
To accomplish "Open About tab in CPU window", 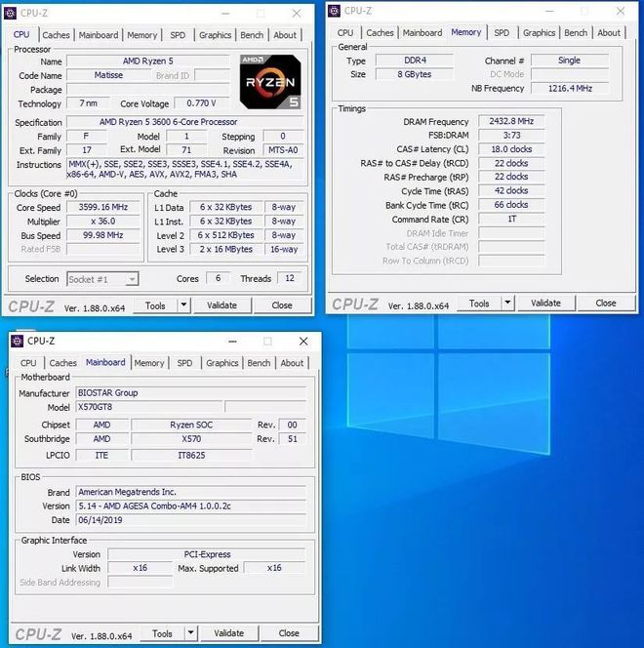I will coord(285,35).
